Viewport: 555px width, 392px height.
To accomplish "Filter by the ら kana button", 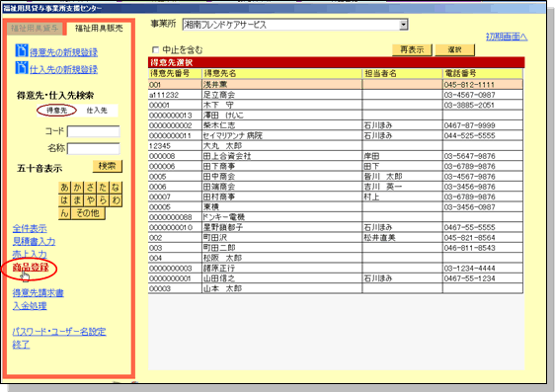I will point(103,200).
